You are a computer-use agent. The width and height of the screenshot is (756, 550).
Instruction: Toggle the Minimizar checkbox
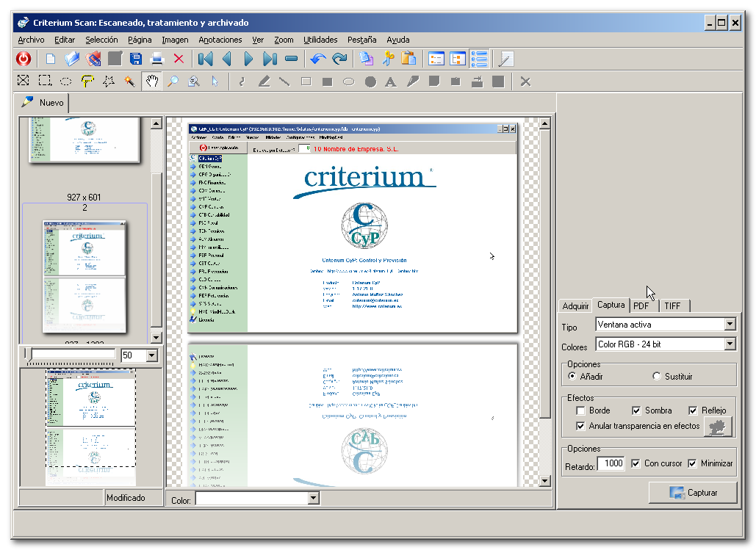pyautogui.click(x=692, y=463)
